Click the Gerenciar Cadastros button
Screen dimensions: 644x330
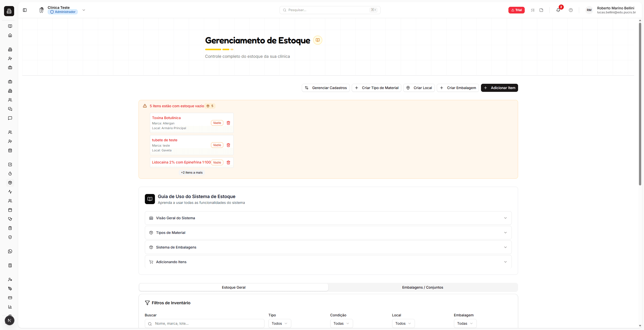tap(326, 88)
